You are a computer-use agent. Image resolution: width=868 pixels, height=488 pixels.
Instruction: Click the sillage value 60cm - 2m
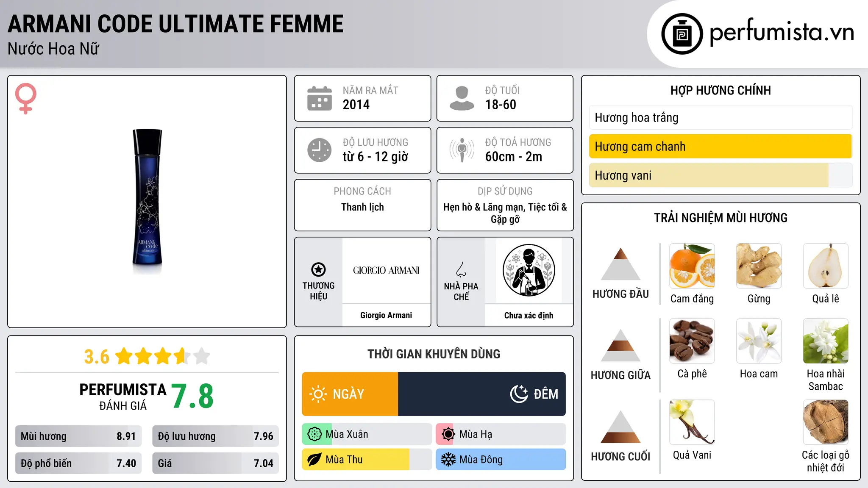click(514, 157)
